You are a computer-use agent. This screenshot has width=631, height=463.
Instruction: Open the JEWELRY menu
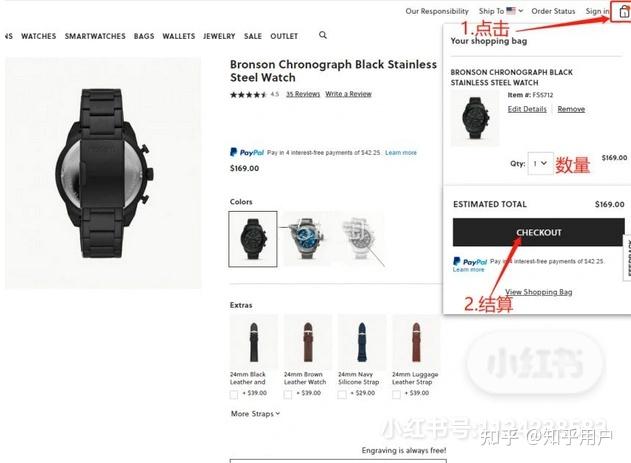click(219, 36)
